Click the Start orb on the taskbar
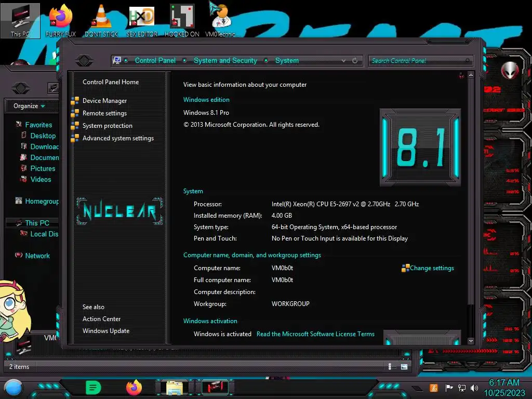This screenshot has height=399, width=532. point(14,388)
